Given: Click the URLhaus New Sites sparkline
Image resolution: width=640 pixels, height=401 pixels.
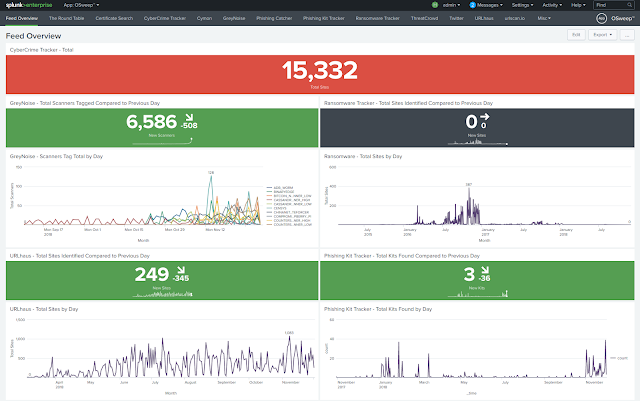Looking at the screenshot, I should [162, 294].
